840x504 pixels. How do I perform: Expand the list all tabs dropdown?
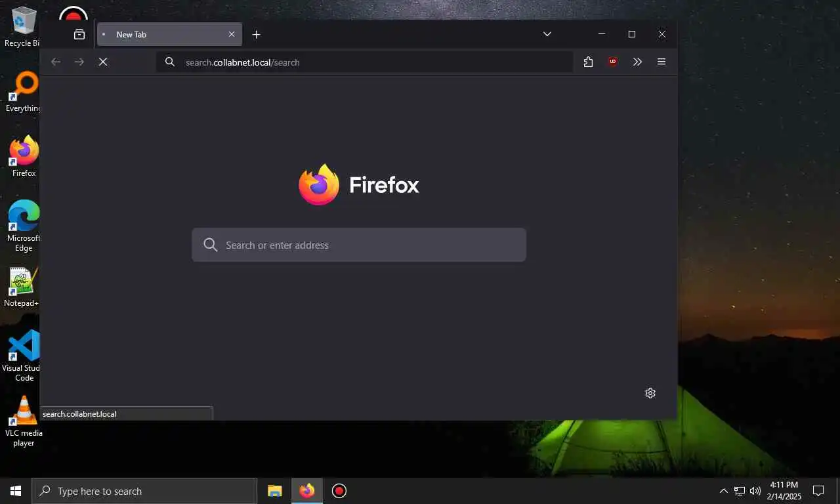tap(547, 34)
